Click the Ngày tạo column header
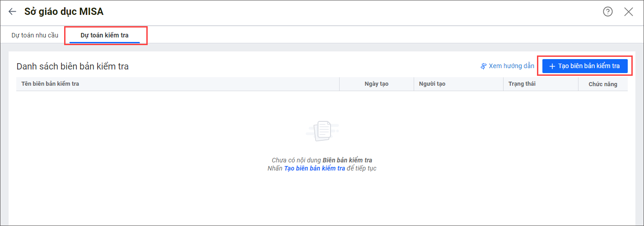Screen dimensions: 644x226 376,84
